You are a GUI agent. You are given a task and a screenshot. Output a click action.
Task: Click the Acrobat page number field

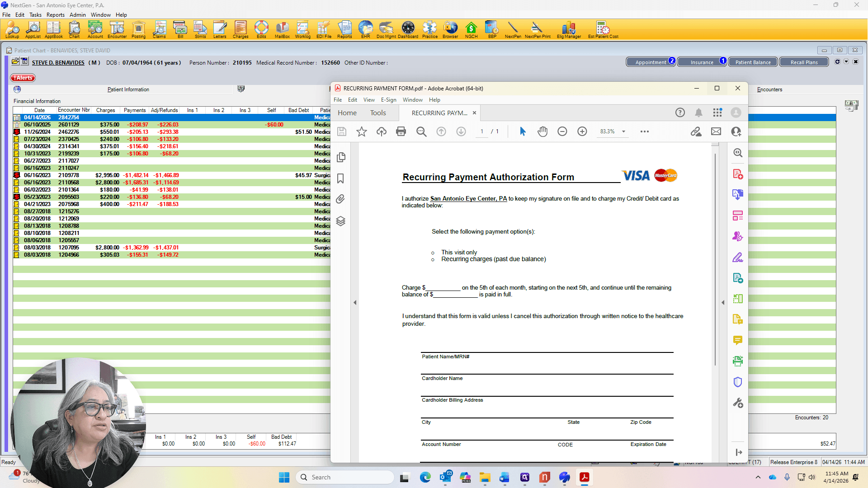click(x=482, y=131)
